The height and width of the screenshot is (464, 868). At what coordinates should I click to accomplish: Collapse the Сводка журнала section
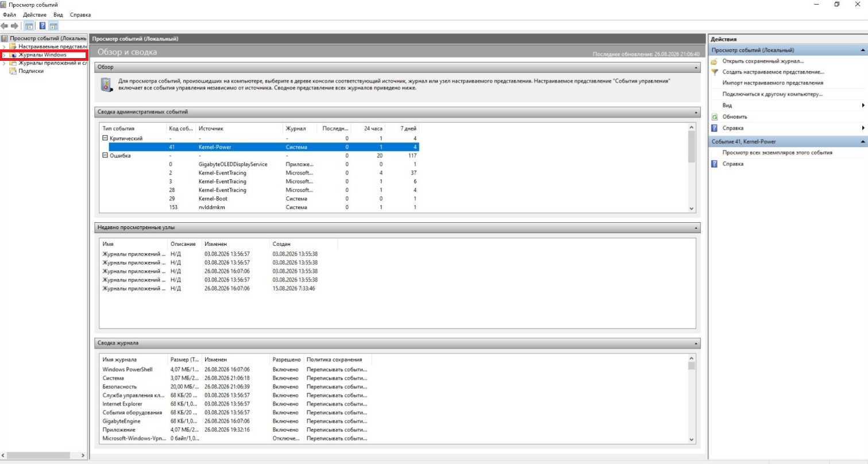click(x=697, y=343)
